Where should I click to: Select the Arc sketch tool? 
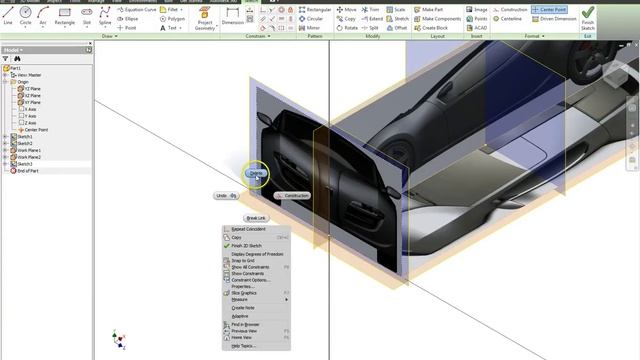[x=43, y=16]
